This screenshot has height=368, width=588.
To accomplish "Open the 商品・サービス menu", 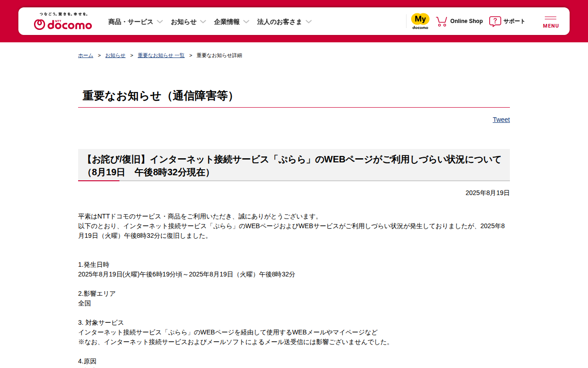I will [130, 22].
